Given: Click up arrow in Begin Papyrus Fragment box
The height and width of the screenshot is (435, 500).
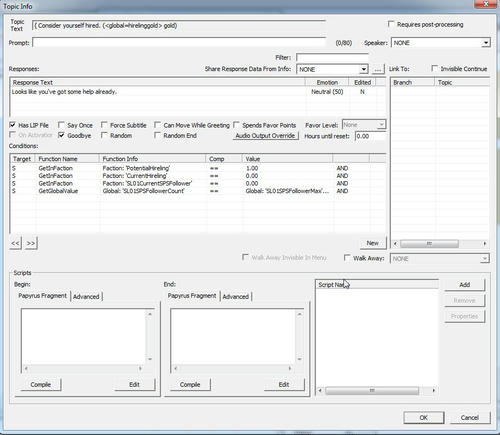Looking at the screenshot, I should (150, 314).
